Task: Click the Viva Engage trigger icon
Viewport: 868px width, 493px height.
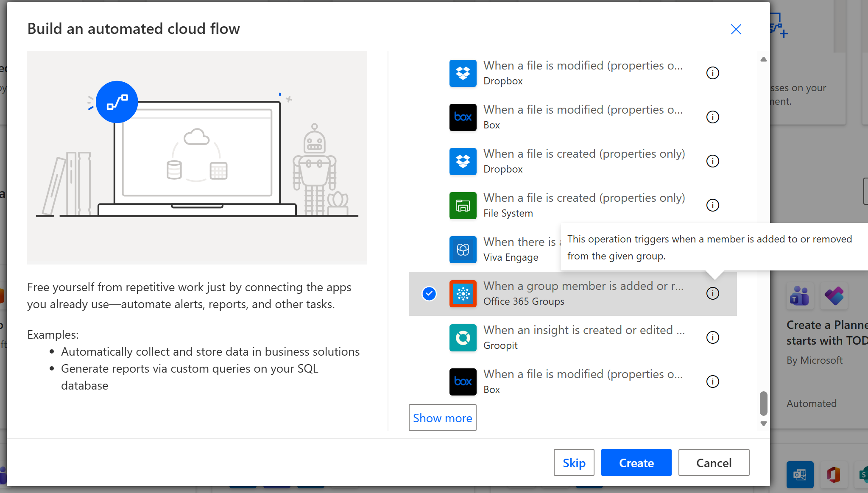Action: (x=463, y=249)
